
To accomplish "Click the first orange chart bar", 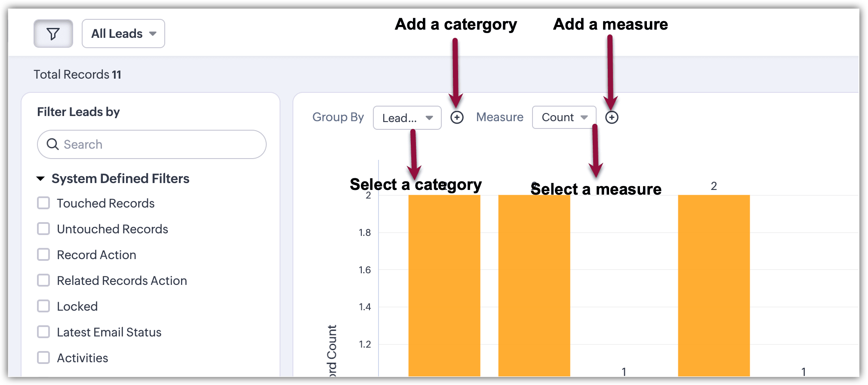I will (x=444, y=284).
